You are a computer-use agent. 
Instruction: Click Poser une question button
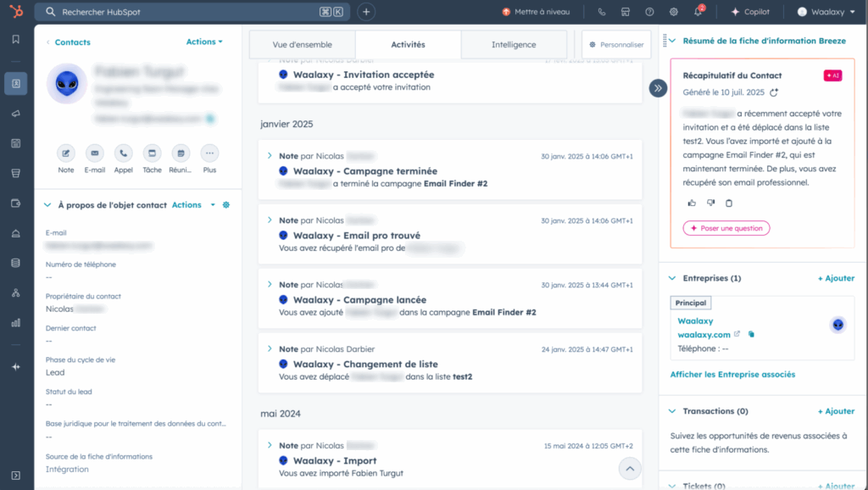pos(726,228)
